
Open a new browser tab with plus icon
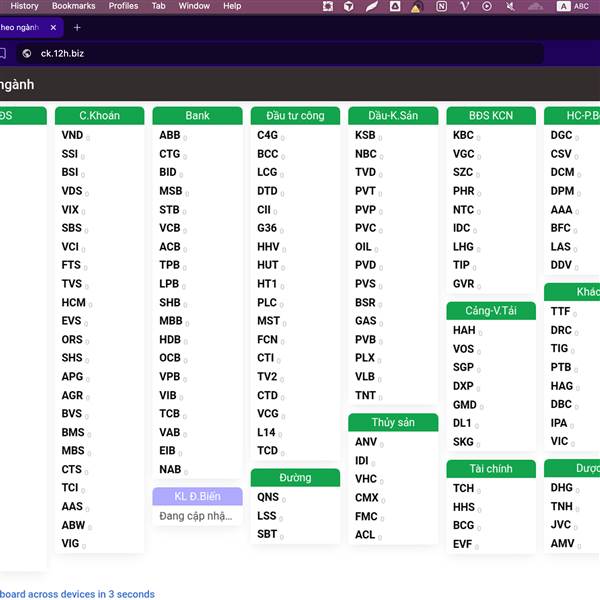tap(77, 27)
